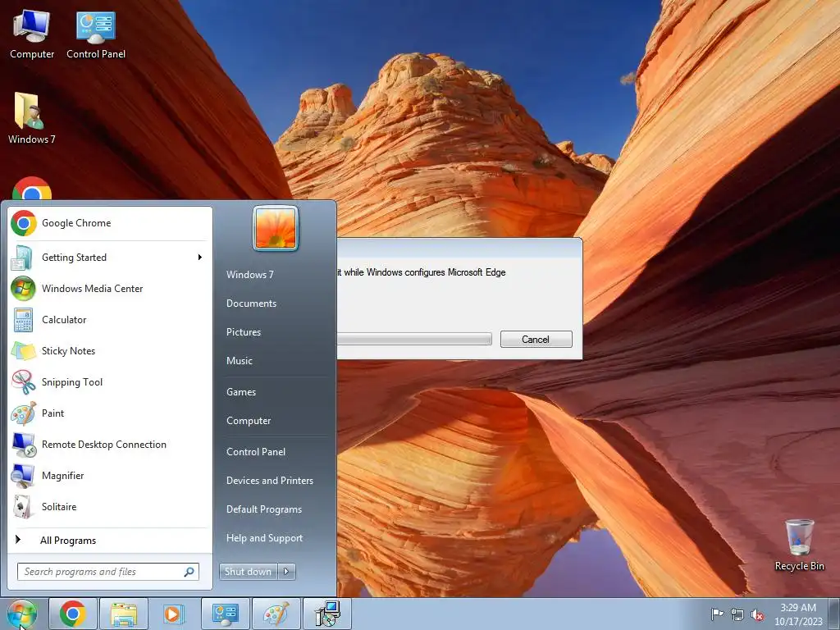Click the user account picture
The width and height of the screenshot is (840, 630).
tap(276, 228)
